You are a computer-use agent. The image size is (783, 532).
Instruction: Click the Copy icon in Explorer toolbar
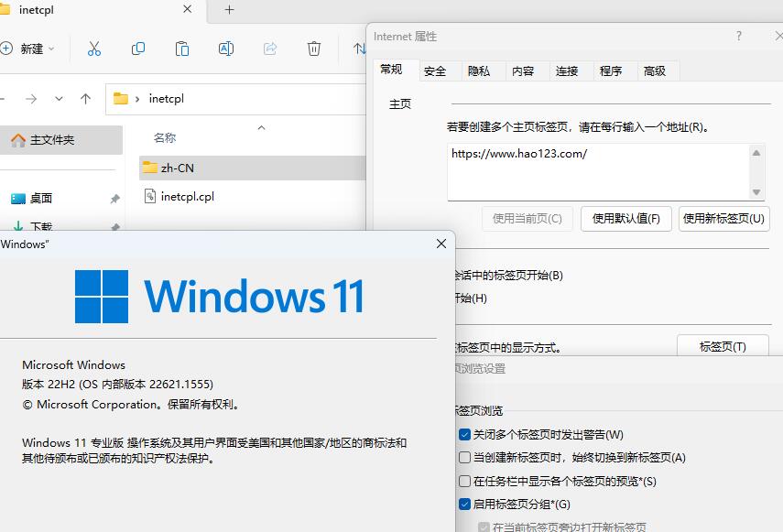[137, 49]
